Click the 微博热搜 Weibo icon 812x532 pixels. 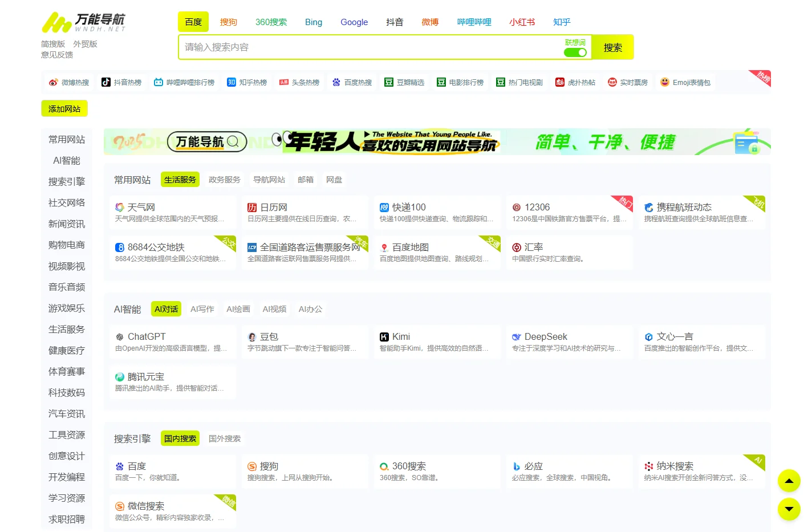point(53,82)
